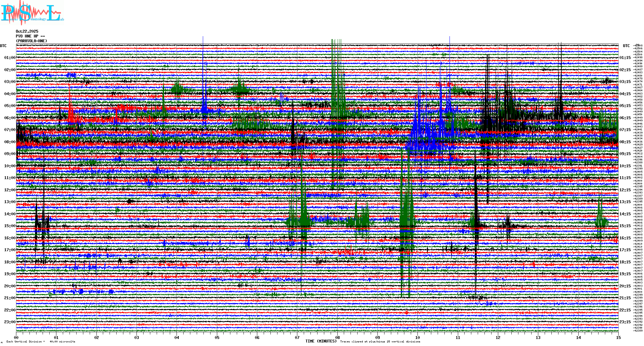The width and height of the screenshot is (644, 346).
Task: Click the TIME (MINUTES) axis title
Action: pyautogui.click(x=321, y=341)
